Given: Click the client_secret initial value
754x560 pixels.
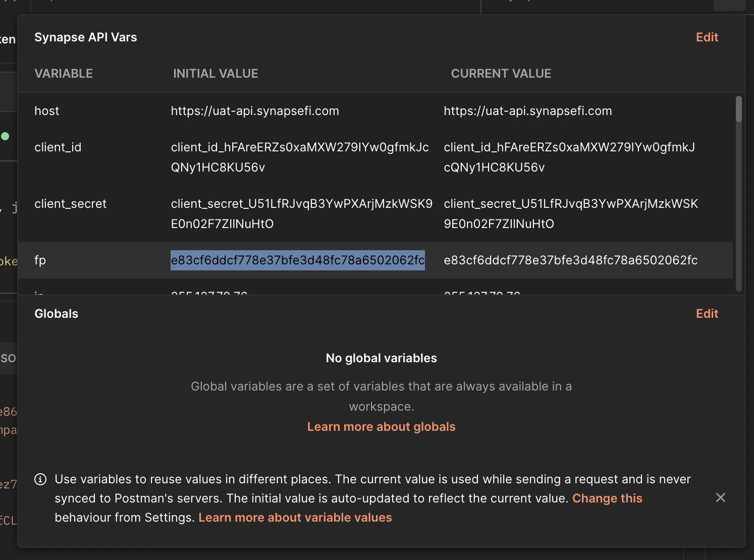Looking at the screenshot, I should [x=302, y=214].
